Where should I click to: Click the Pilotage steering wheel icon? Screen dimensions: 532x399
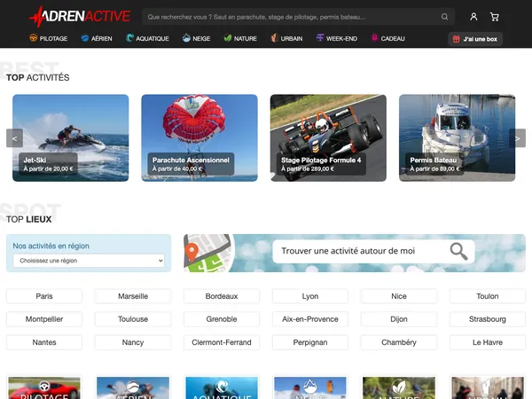tap(34, 38)
